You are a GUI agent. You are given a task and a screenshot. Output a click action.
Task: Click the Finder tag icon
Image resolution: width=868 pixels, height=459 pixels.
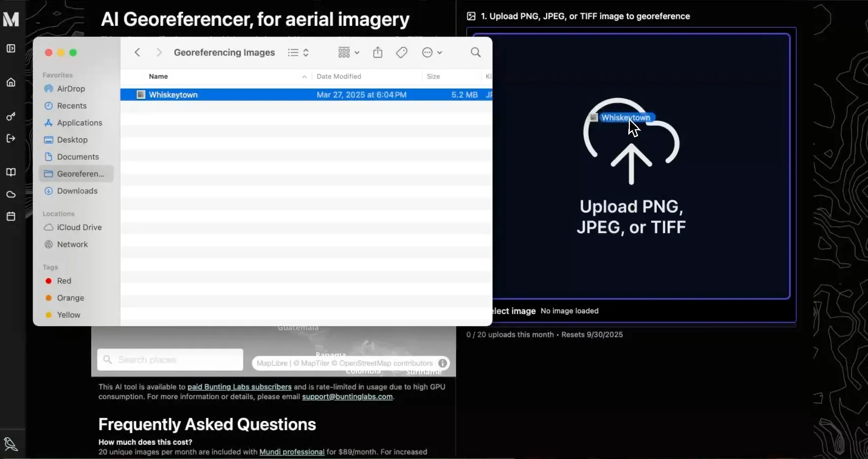402,52
